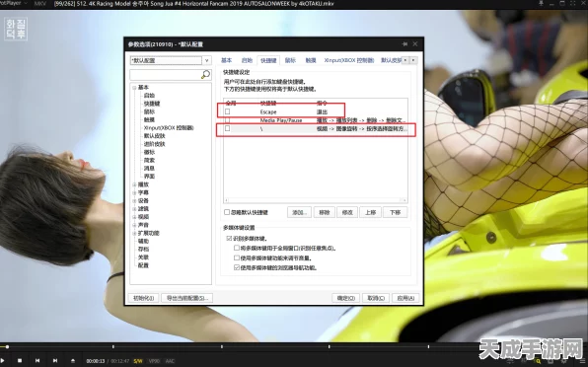Switch to the 启始 tab
The height and width of the screenshot is (367, 588).
coord(247,60)
